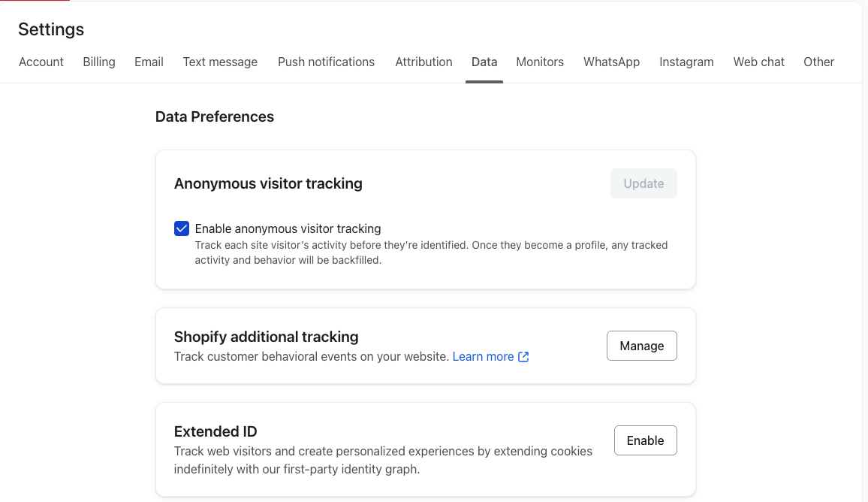
Task: Select the Other settings tab
Action: point(818,62)
